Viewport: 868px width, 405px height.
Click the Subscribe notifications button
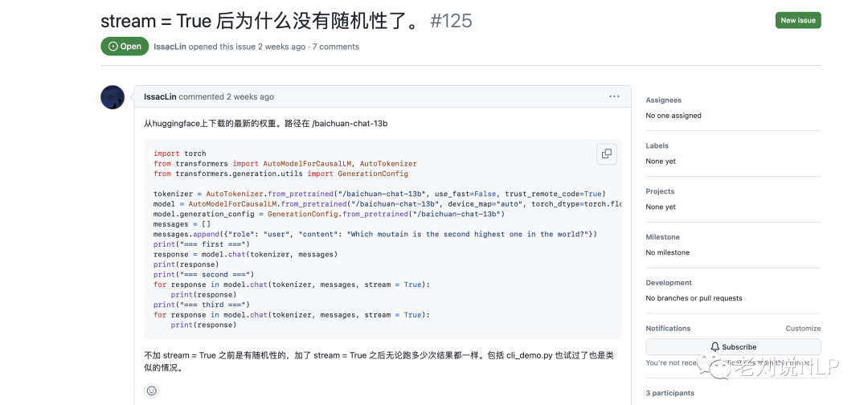733,347
